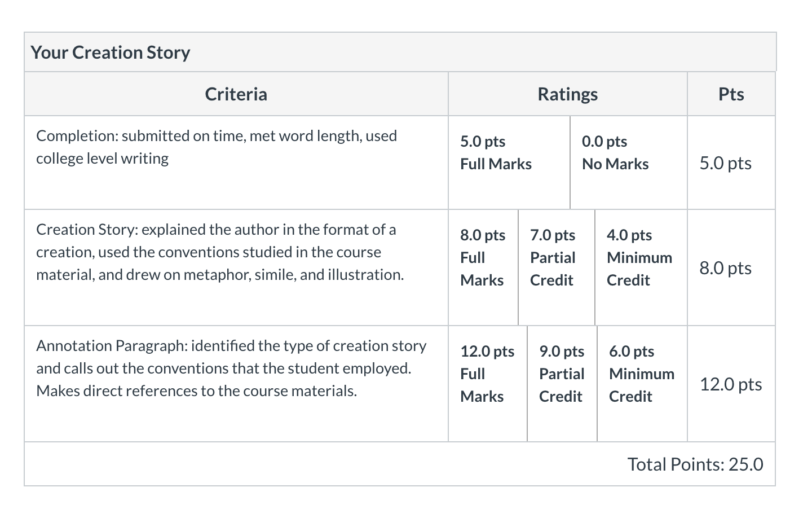Click the 5.0 pts score for Completion
This screenshot has width=812, height=518.
coord(725,163)
